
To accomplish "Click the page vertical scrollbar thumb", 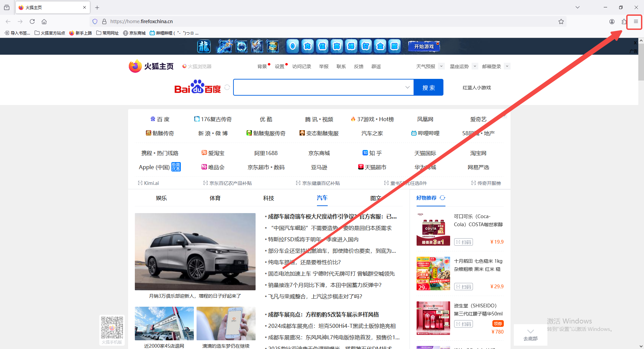I will [x=641, y=62].
